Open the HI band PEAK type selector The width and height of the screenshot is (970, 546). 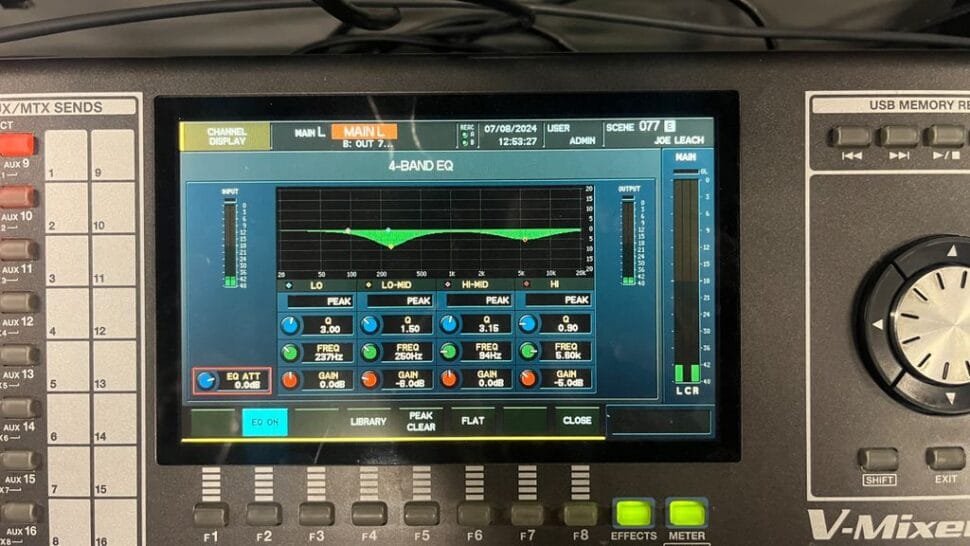[x=558, y=300]
